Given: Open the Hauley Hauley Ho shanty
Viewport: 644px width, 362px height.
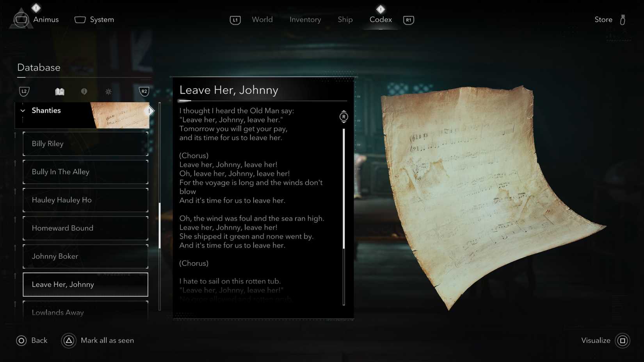Looking at the screenshot, I should [85, 200].
